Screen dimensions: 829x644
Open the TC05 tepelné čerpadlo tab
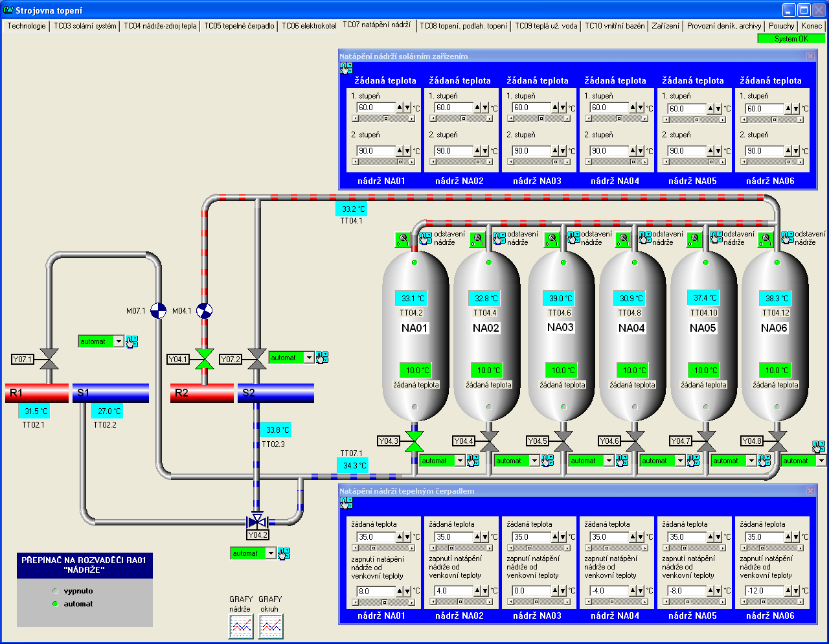coord(239,26)
